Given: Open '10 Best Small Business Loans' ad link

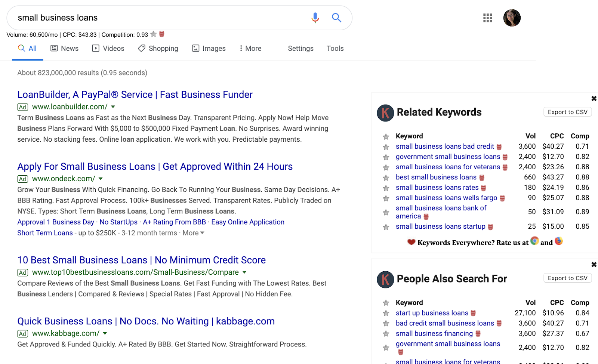Looking at the screenshot, I should (x=142, y=260).
